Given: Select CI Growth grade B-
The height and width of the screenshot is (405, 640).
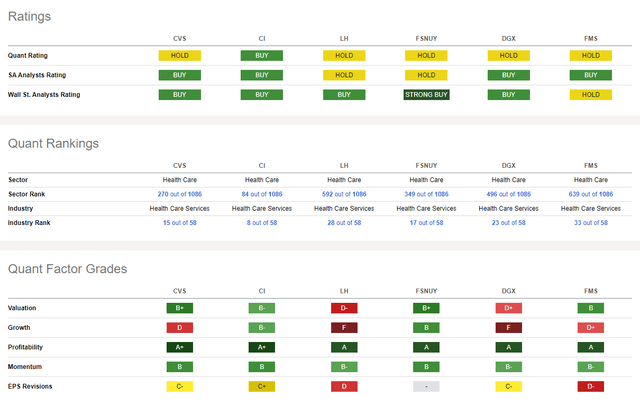Looking at the screenshot, I should (262, 328).
